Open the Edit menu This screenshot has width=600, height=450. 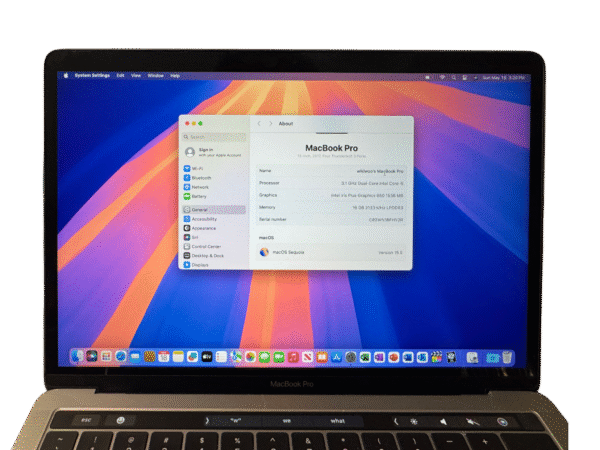tap(121, 75)
